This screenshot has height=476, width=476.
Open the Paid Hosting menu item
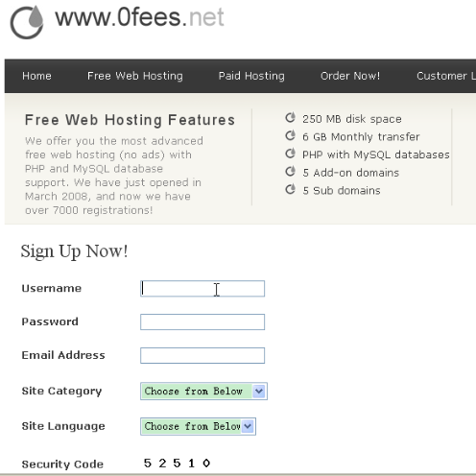click(251, 76)
